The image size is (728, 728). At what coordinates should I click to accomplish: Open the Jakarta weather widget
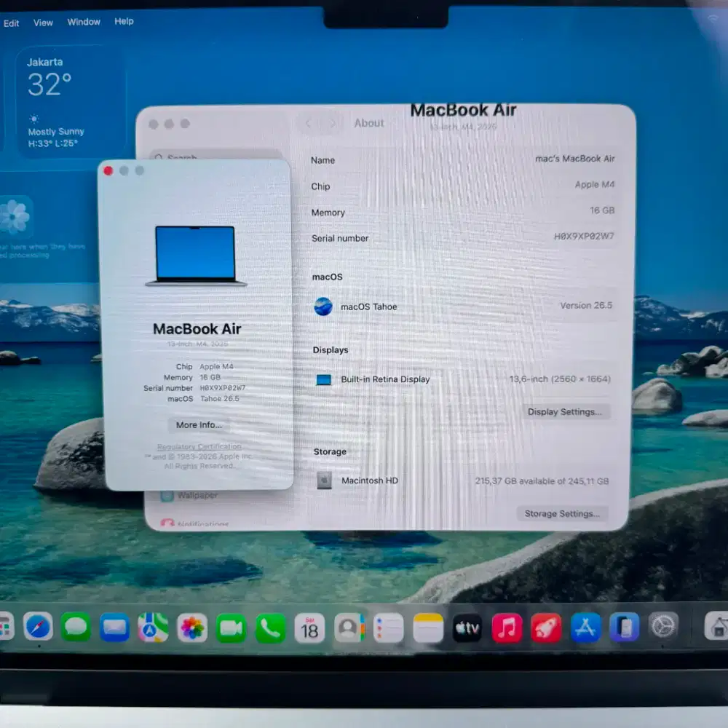pyautogui.click(x=70, y=102)
